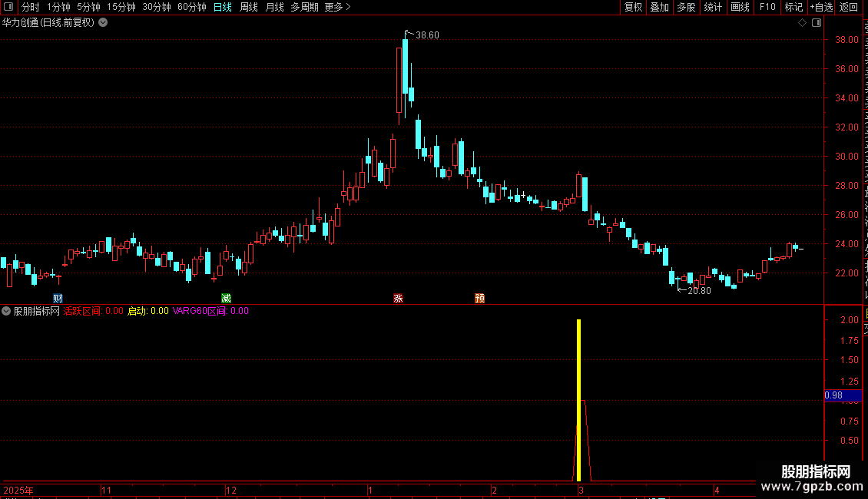This screenshot has height=499, width=868.
Task: Select the 分时 intraday tab
Action: pos(31,7)
